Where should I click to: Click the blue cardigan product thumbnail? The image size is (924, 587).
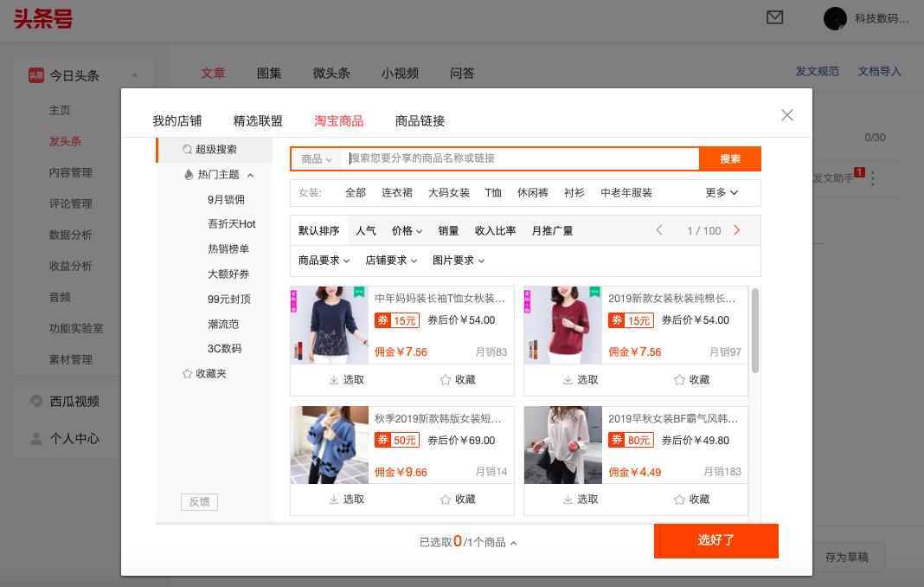tap(329, 445)
